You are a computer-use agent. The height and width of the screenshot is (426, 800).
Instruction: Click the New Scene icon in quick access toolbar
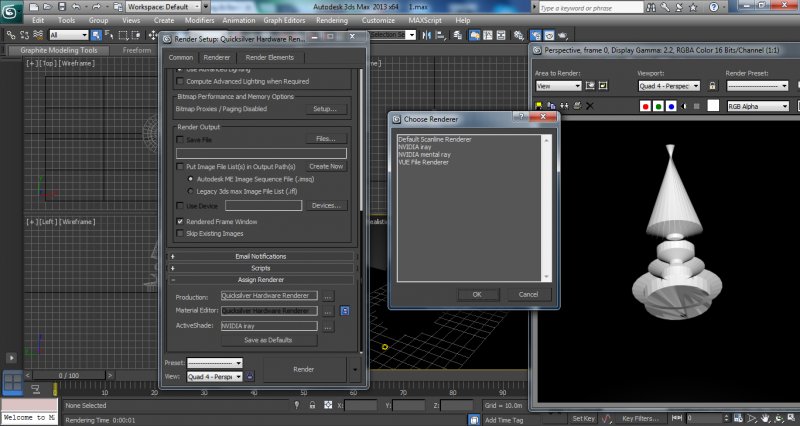pyautogui.click(x=34, y=7)
